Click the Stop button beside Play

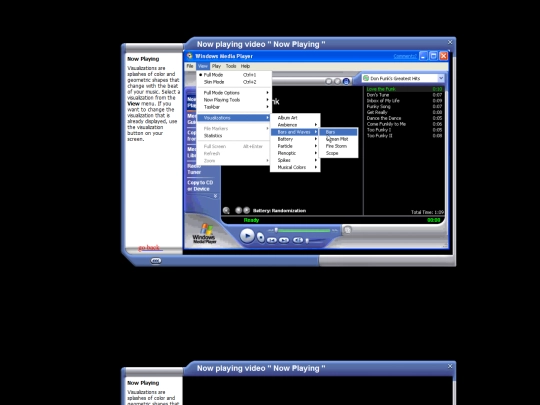[261, 237]
